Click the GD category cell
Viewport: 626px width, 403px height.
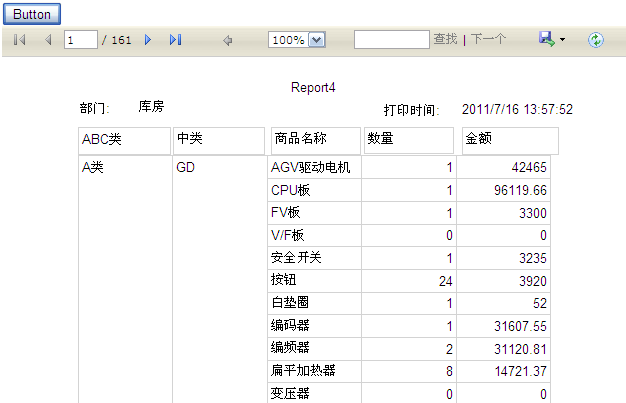[220, 279]
